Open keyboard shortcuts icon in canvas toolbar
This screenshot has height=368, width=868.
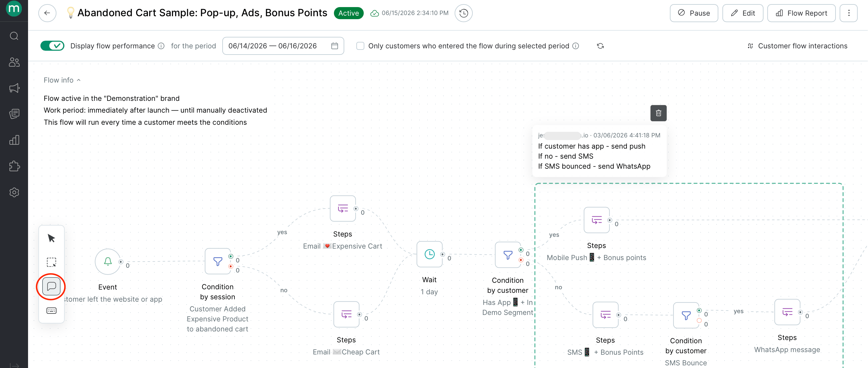coord(51,310)
